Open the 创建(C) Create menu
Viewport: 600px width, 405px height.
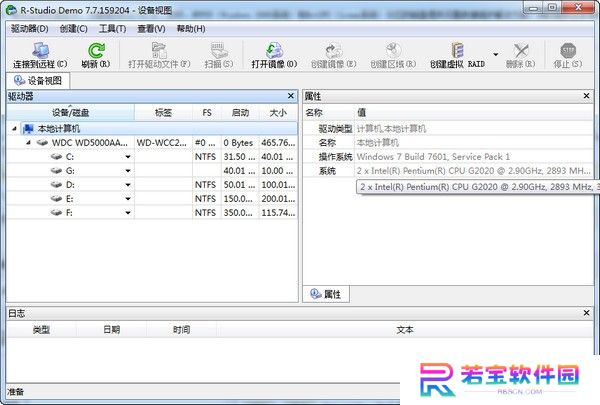click(x=73, y=29)
